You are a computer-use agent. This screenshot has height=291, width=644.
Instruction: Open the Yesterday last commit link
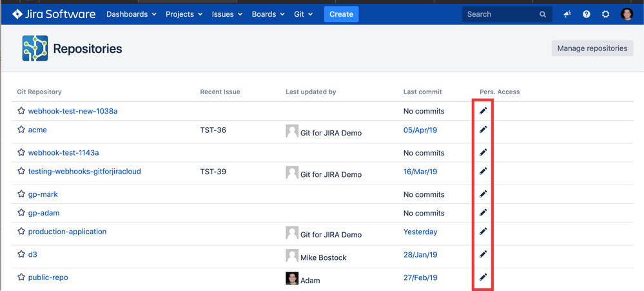[420, 232]
